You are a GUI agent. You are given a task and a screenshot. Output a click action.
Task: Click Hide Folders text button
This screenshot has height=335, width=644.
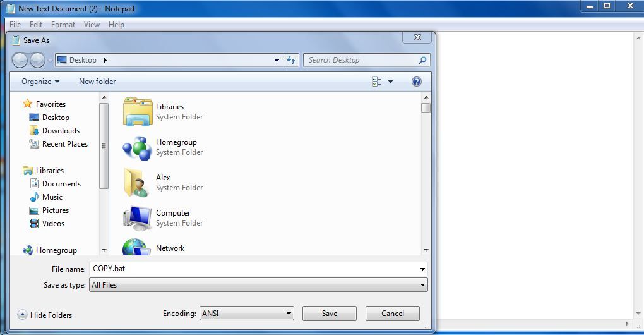(51, 315)
